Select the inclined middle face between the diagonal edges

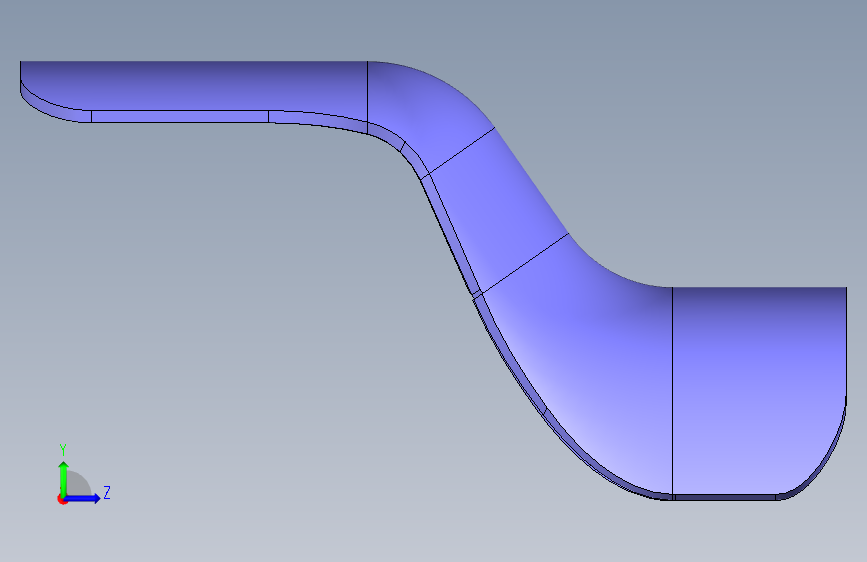(498, 207)
